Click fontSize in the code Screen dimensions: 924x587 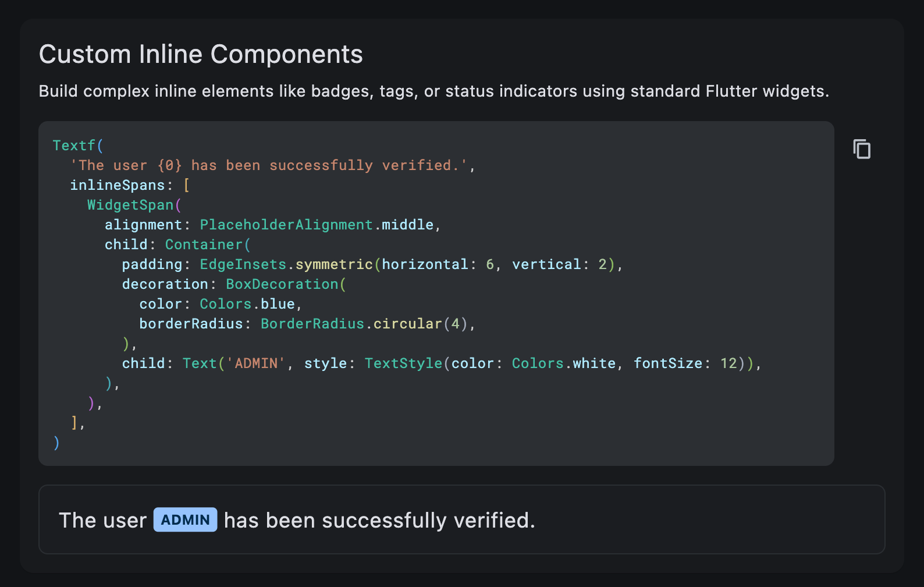667,363
